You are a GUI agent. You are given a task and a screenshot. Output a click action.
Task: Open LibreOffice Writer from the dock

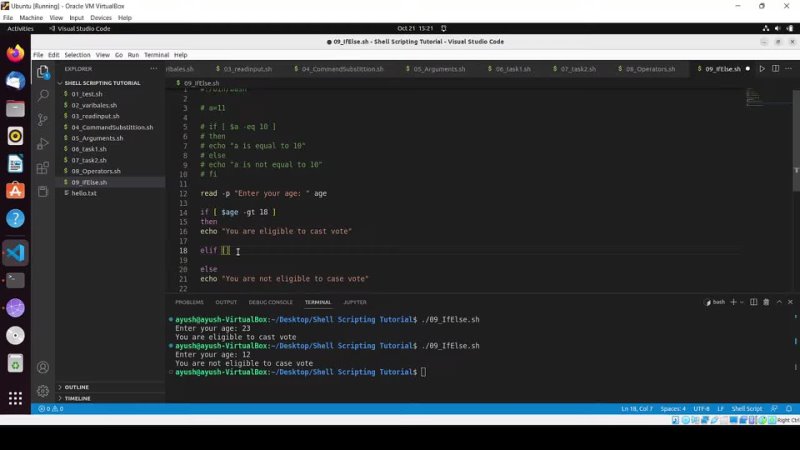pyautogui.click(x=15, y=163)
